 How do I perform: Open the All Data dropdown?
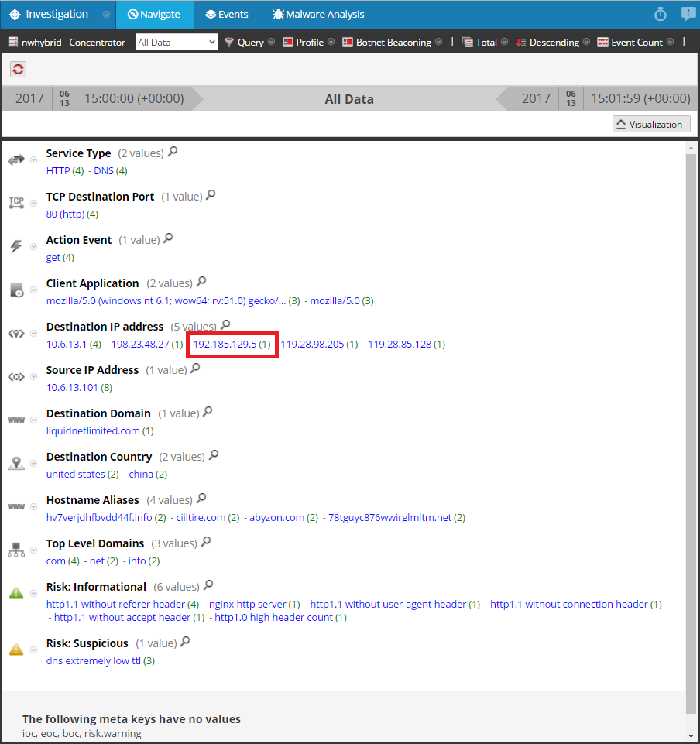pyautogui.click(x=177, y=42)
